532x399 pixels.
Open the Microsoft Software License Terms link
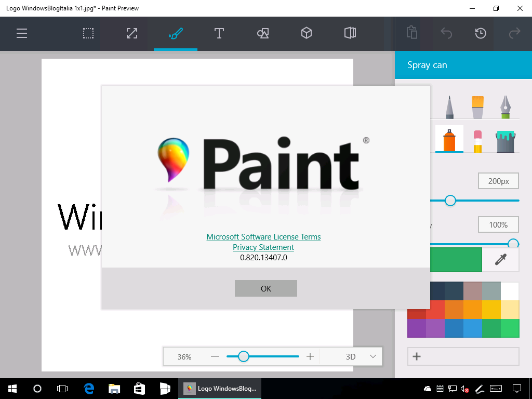263,236
